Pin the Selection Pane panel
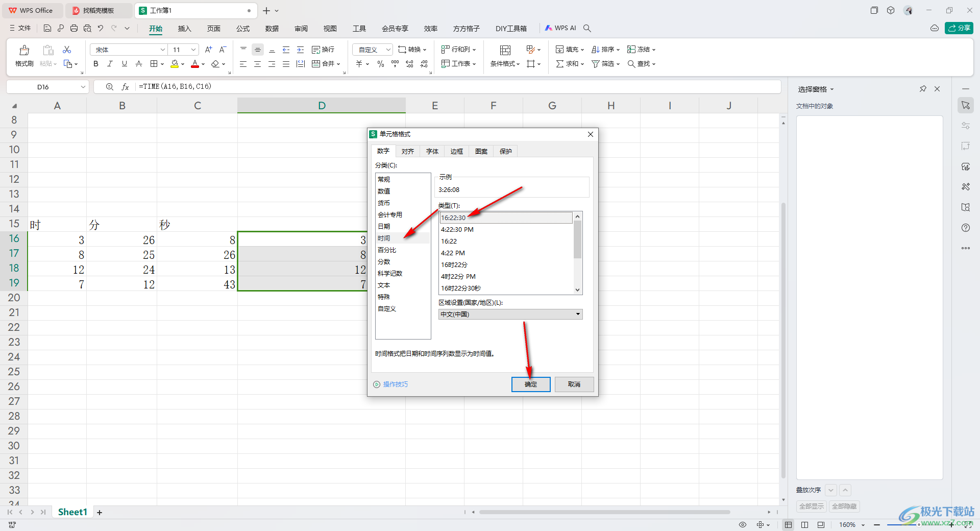Viewport: 980px width, 531px height. click(x=923, y=89)
